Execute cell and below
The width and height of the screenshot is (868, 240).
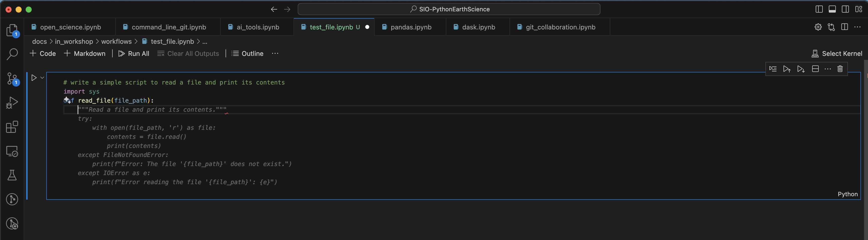pos(801,69)
